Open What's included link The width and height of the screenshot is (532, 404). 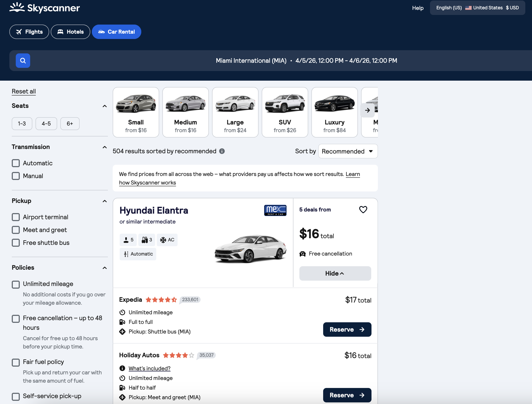point(150,368)
